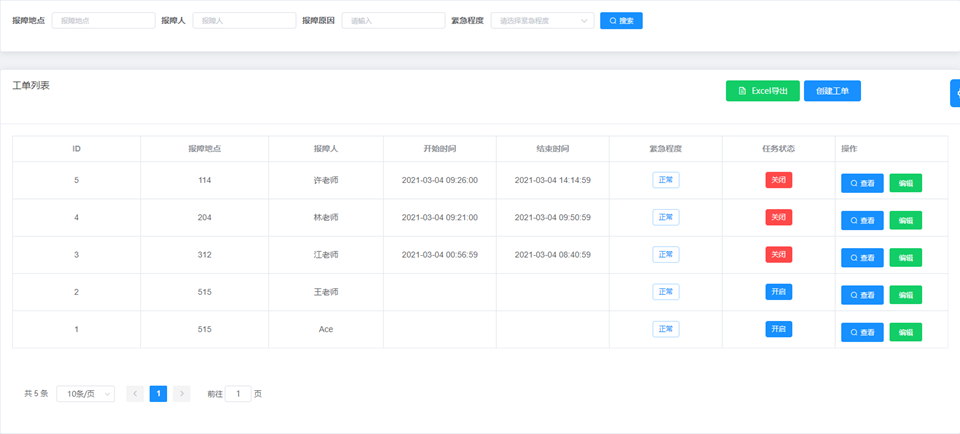
Task: Click start time 2021-03-04 09:26:00
Action: 440,181
